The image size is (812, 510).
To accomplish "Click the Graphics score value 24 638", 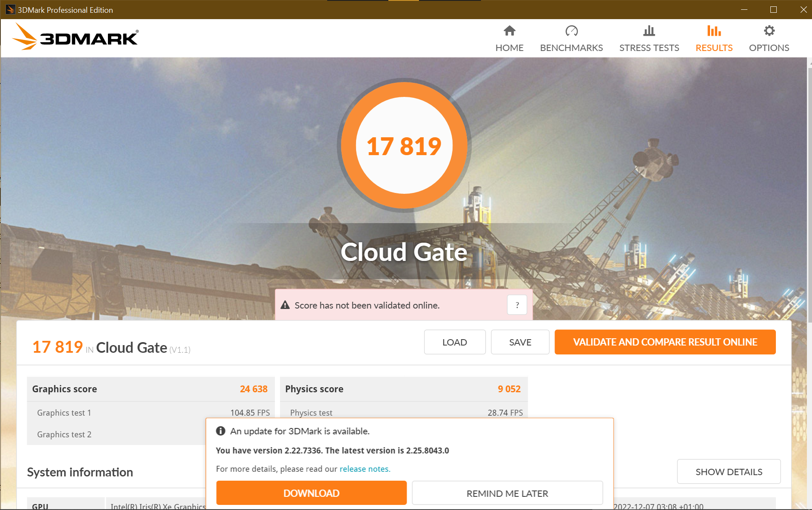I will 254,389.
